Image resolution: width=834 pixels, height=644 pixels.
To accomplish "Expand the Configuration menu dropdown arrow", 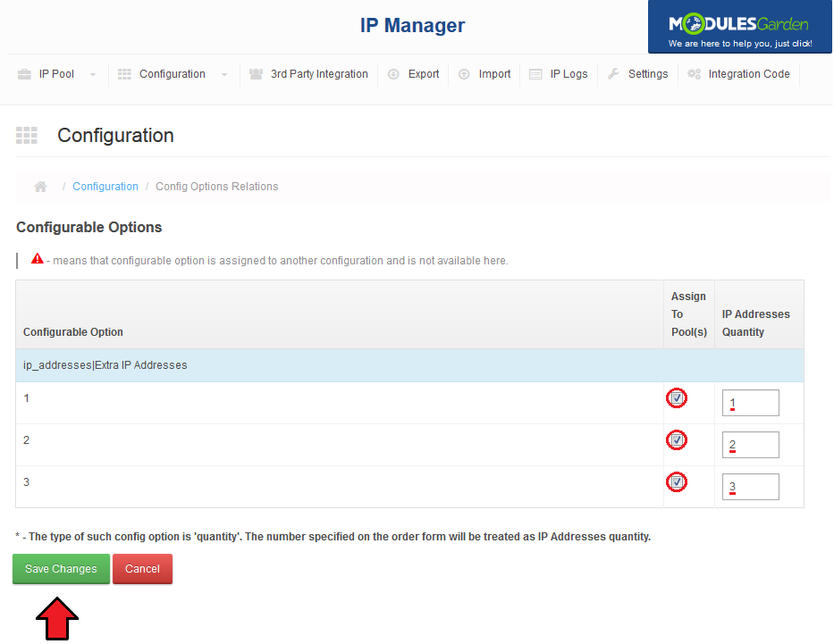I will 224,74.
